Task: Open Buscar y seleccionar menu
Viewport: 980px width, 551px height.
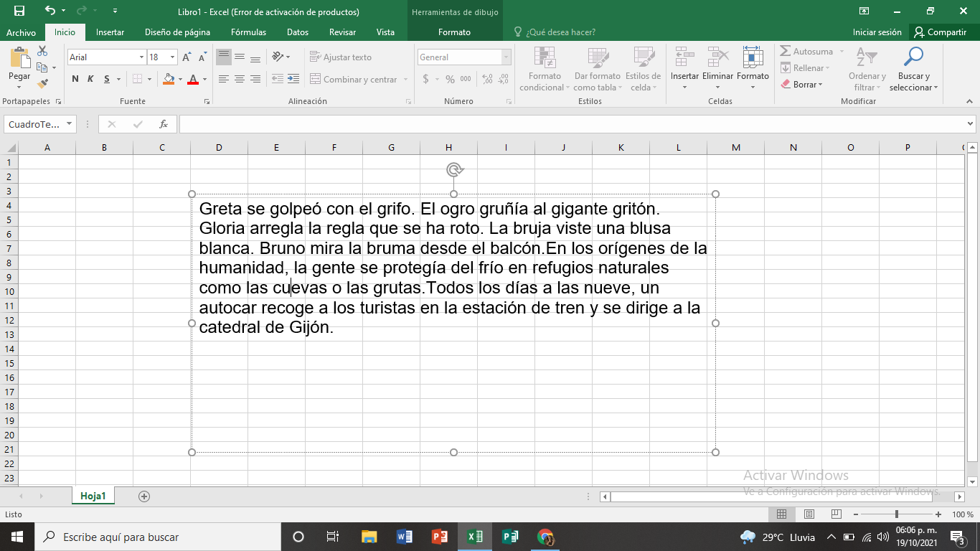Action: point(913,69)
